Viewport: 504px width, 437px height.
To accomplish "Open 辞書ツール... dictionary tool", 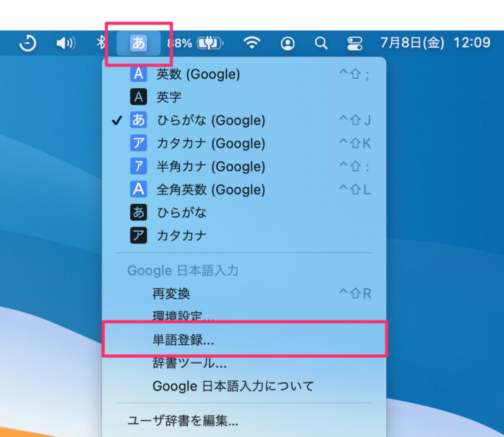I will click(244, 363).
